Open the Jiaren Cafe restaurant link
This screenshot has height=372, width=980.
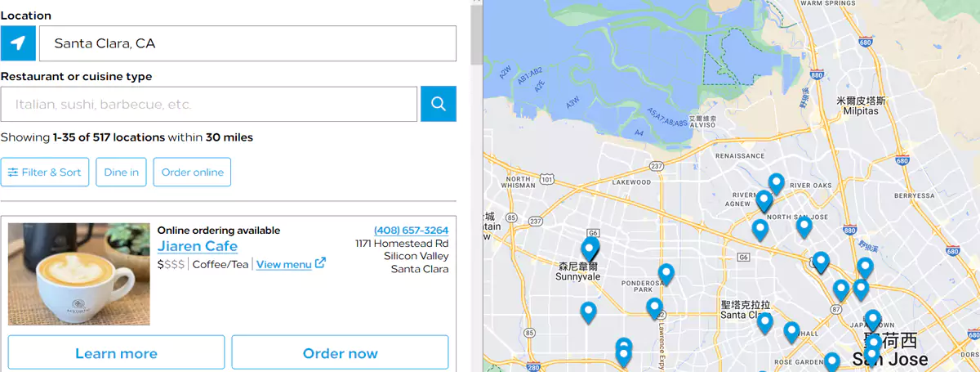pos(198,246)
